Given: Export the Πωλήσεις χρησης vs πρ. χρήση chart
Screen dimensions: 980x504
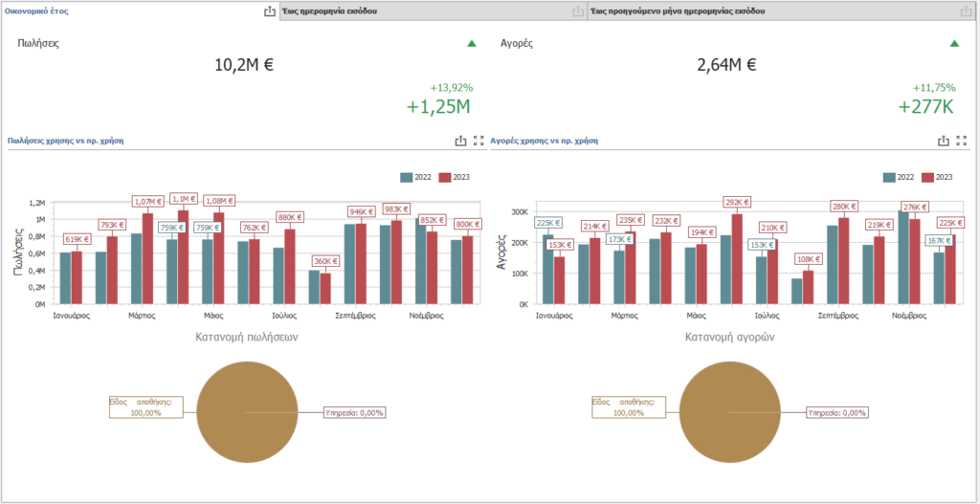Looking at the screenshot, I should pos(460,142).
